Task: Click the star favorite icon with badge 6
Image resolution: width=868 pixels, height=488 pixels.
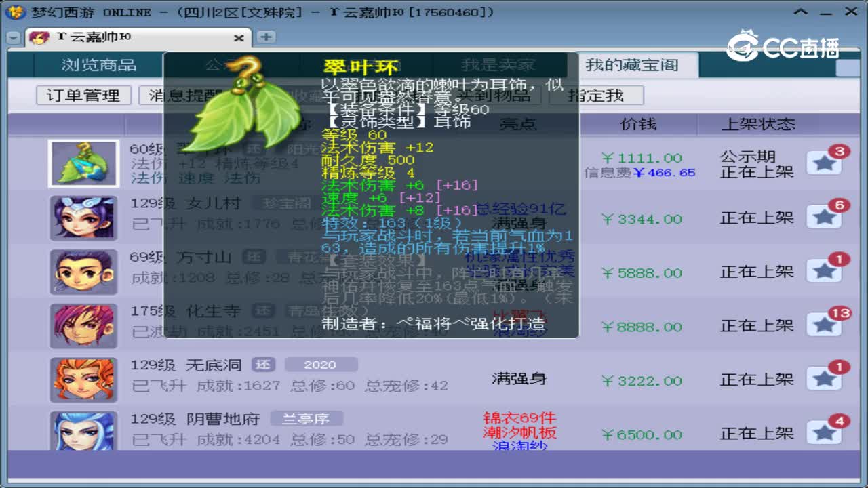Action: [x=825, y=218]
